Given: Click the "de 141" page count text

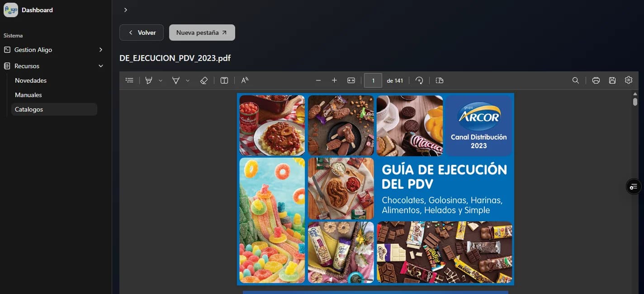Looking at the screenshot, I should pos(395,80).
